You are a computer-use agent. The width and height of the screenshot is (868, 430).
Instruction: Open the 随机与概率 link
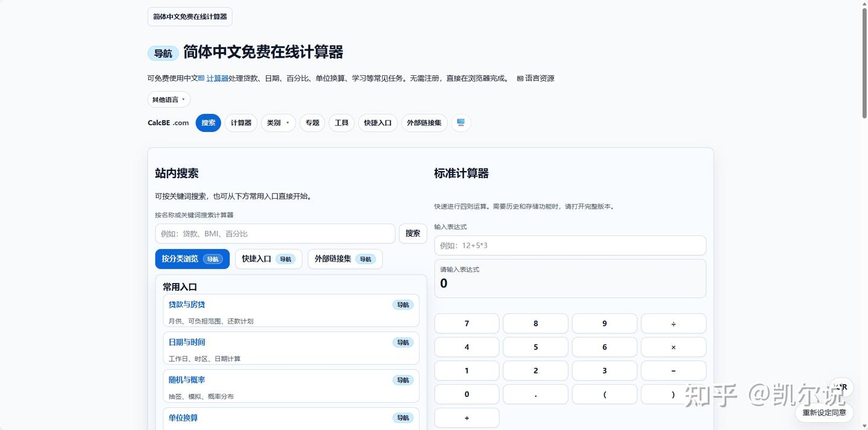pyautogui.click(x=187, y=380)
